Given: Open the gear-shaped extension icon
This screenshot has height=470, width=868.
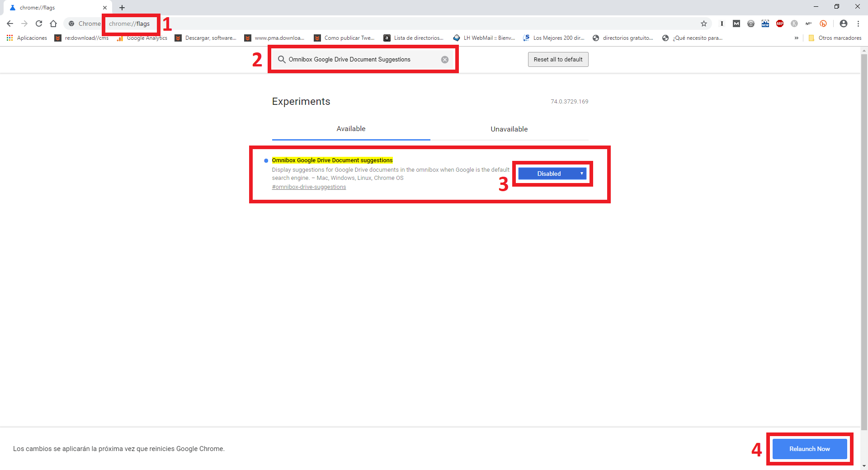Looking at the screenshot, I should 751,23.
